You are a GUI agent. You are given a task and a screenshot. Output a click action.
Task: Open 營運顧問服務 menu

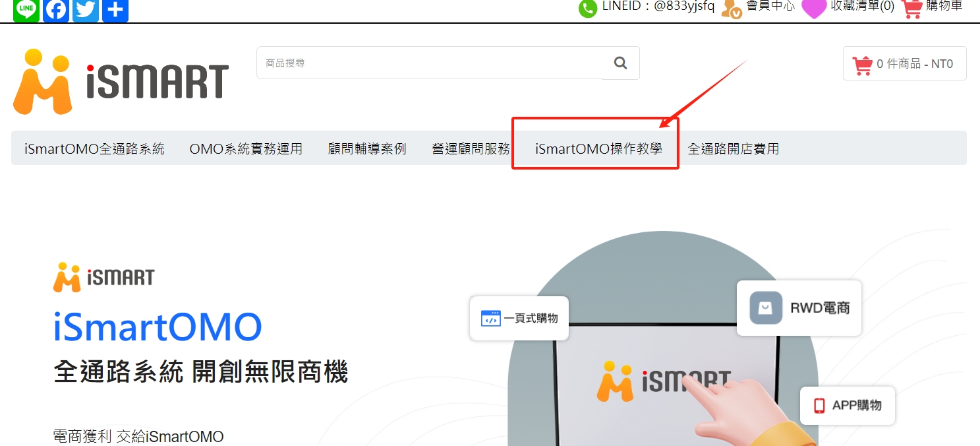click(x=471, y=148)
